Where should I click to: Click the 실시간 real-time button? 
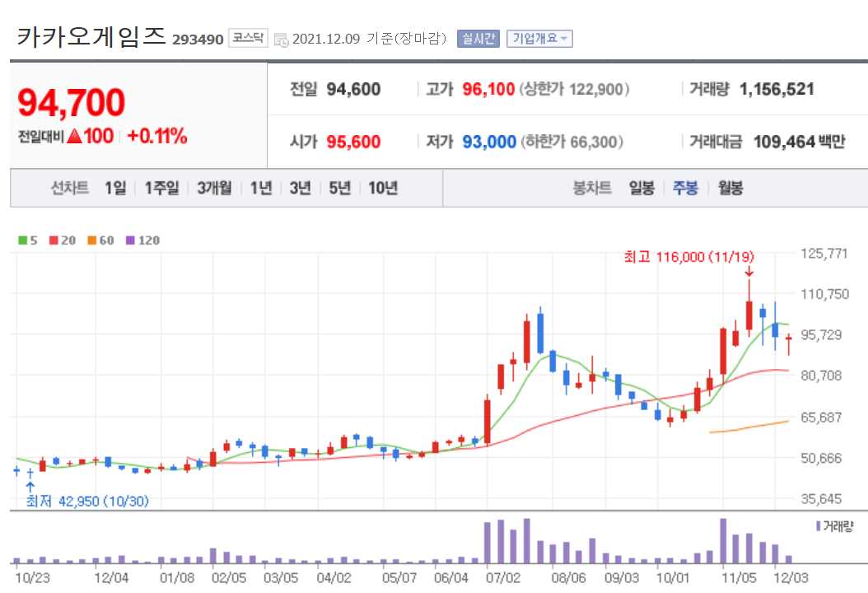pyautogui.click(x=478, y=39)
